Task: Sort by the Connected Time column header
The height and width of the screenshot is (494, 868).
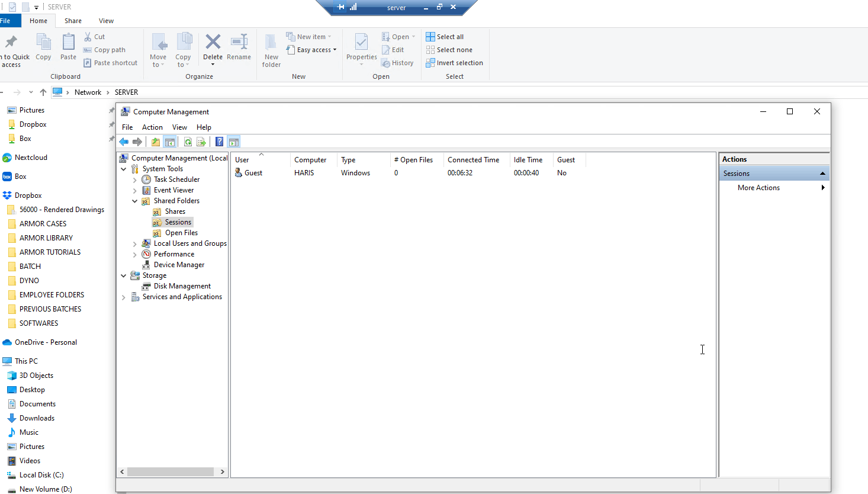Action: pyautogui.click(x=477, y=160)
